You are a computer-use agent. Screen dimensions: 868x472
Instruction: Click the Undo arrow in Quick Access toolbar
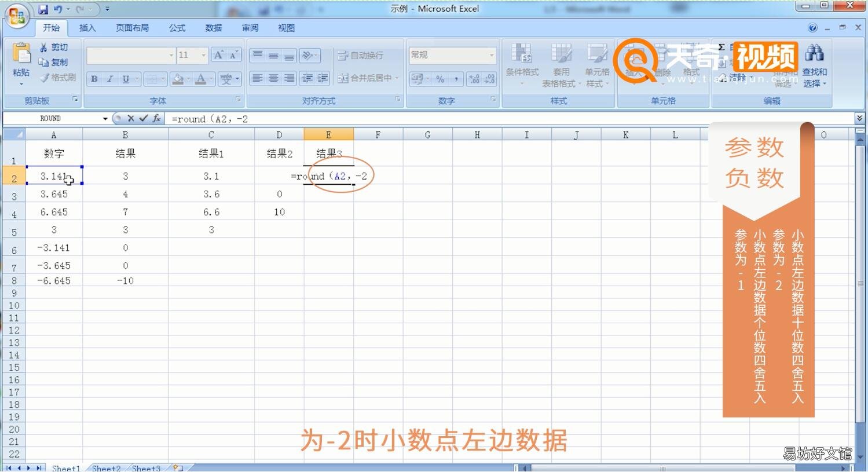(x=58, y=9)
